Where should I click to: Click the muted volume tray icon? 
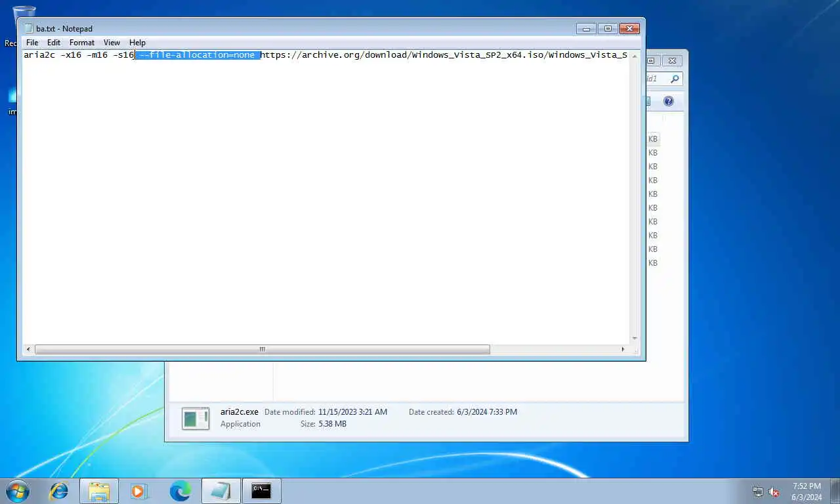tap(774, 492)
